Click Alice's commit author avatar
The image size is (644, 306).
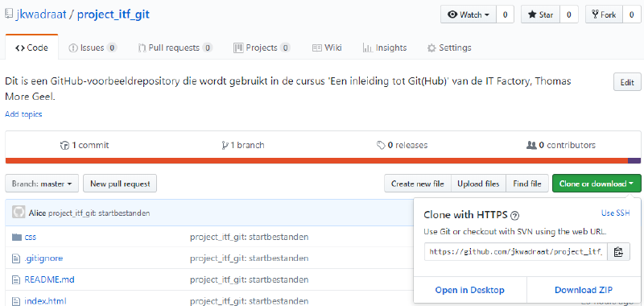coord(19,213)
